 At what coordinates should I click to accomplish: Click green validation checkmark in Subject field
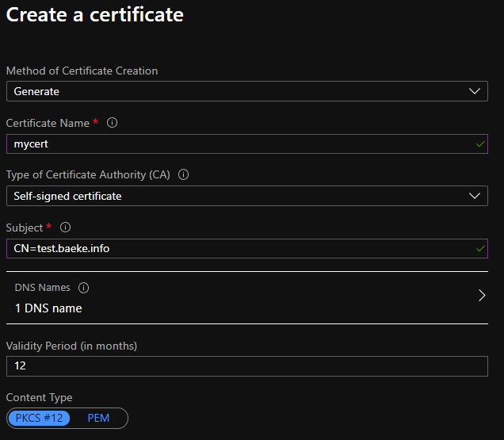(x=480, y=249)
